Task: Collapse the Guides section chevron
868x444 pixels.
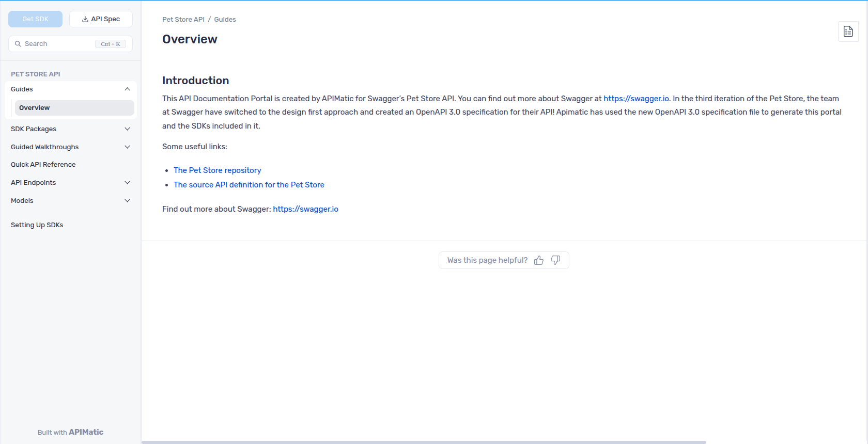Action: click(x=127, y=89)
